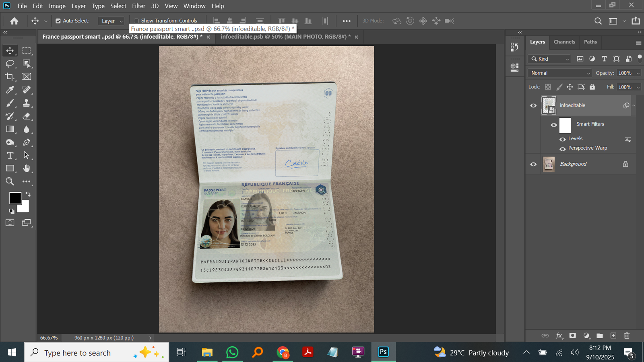Open the Filter menu
The image size is (644, 362).
click(138, 6)
